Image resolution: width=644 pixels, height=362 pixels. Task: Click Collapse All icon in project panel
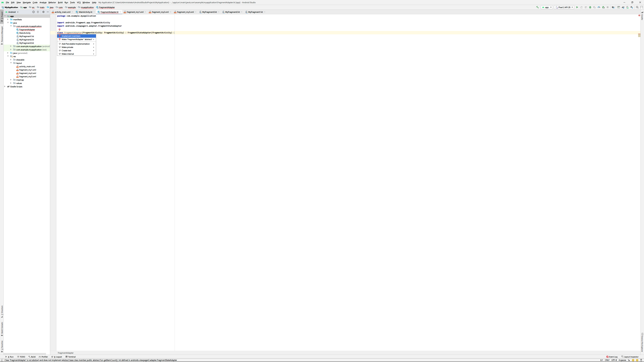click(38, 12)
